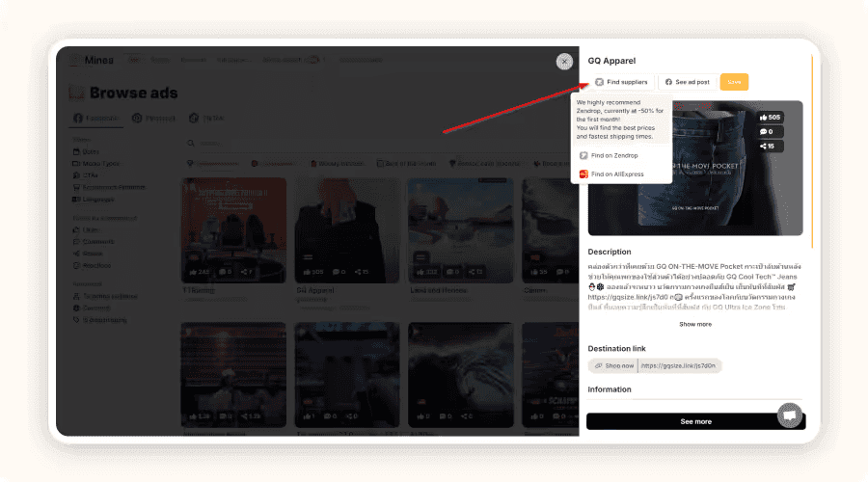Click the comments count badge on the ad image
The width and height of the screenshot is (868, 482).
[x=770, y=132]
